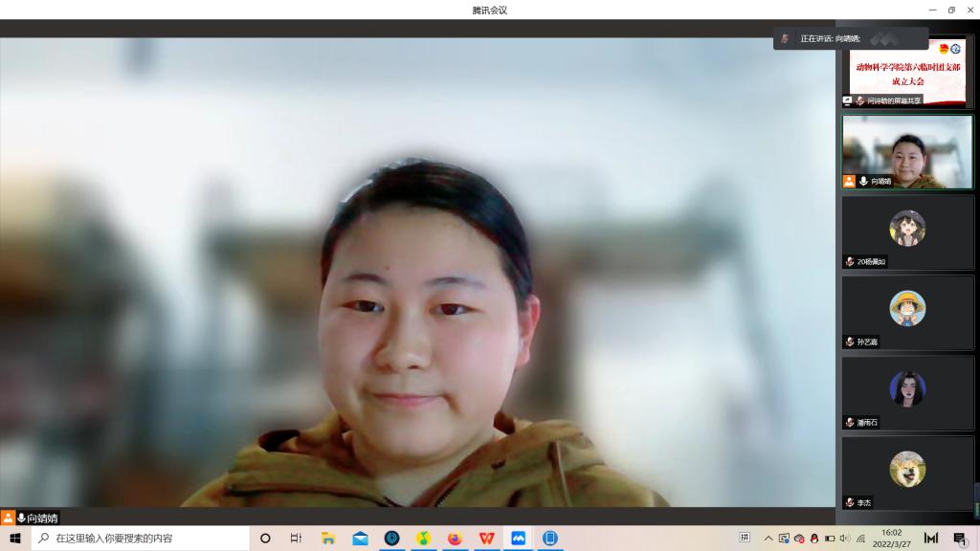Open the WPS Office icon in taskbar
The height and width of the screenshot is (551, 980).
(x=486, y=539)
